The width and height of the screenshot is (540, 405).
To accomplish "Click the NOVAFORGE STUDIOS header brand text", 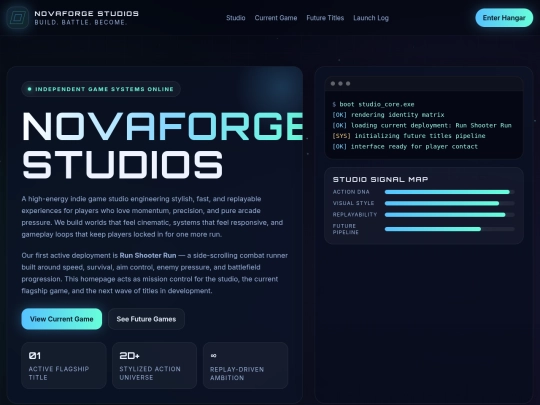I will pos(86,13).
